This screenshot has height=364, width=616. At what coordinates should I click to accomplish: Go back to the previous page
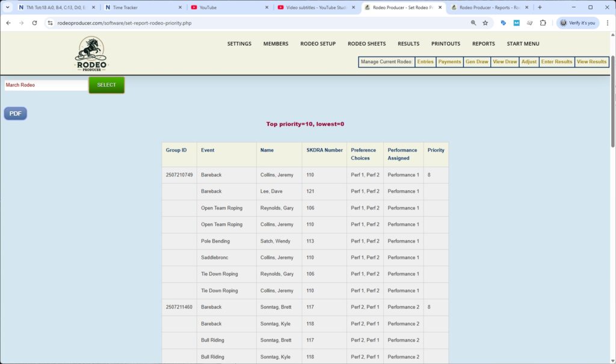[8, 23]
